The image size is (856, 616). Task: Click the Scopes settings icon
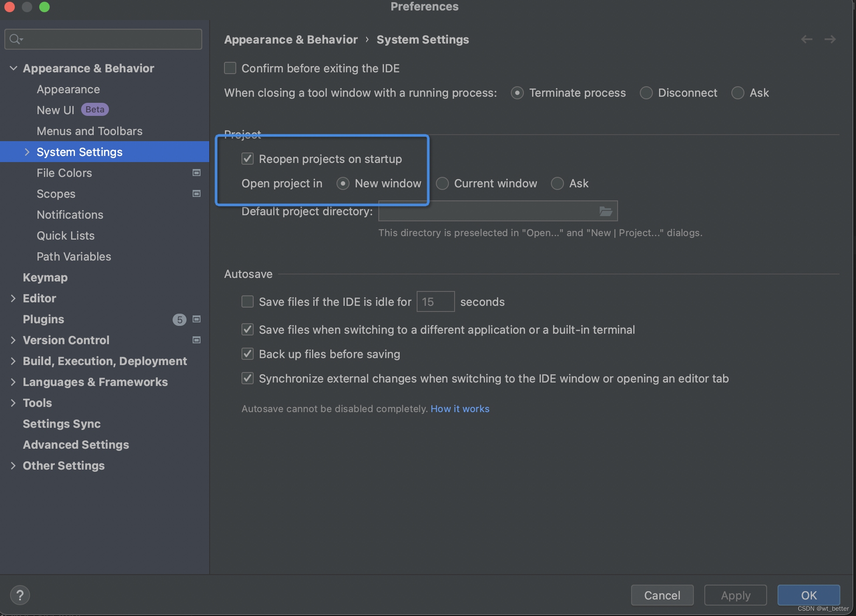coord(197,193)
